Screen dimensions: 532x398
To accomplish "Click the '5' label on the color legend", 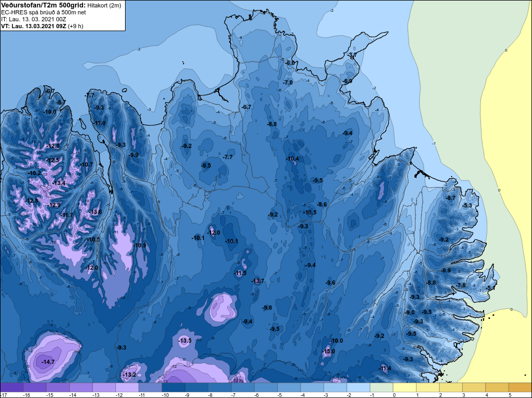I will (x=510, y=395).
